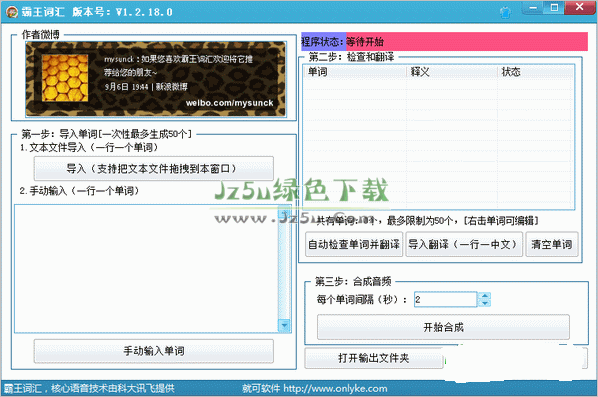Minimize the 霸王词汇 window
The height and width of the screenshot is (397, 598).
pyautogui.click(x=533, y=8)
